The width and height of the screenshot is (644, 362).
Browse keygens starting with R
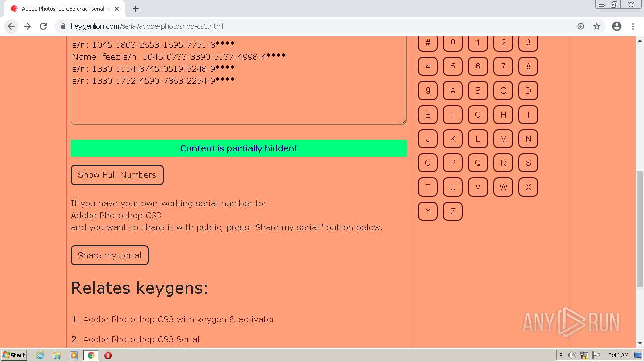(503, 163)
